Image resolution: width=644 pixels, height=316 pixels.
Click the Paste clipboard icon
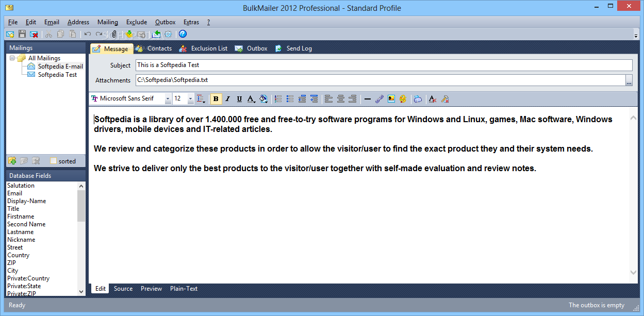(73, 34)
